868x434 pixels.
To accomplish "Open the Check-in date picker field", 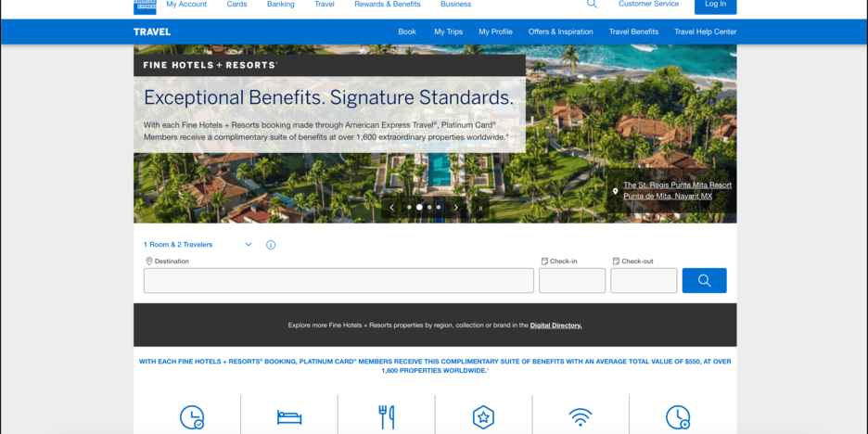I will pyautogui.click(x=572, y=281).
